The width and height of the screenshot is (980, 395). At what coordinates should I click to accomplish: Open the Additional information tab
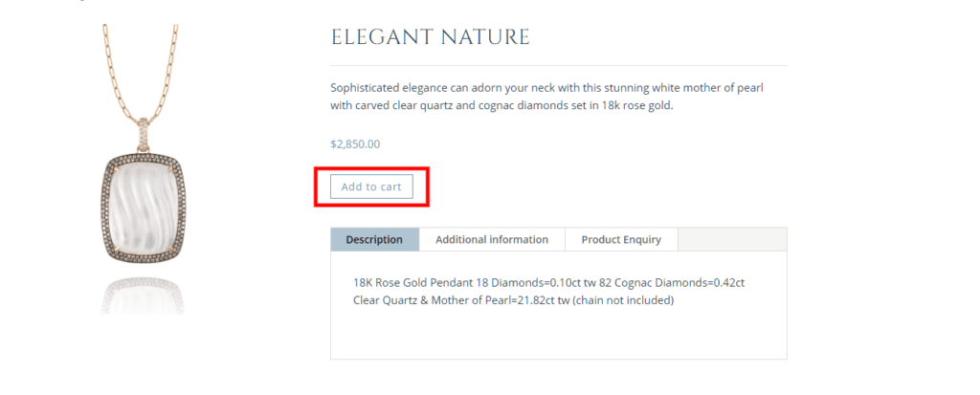492,239
